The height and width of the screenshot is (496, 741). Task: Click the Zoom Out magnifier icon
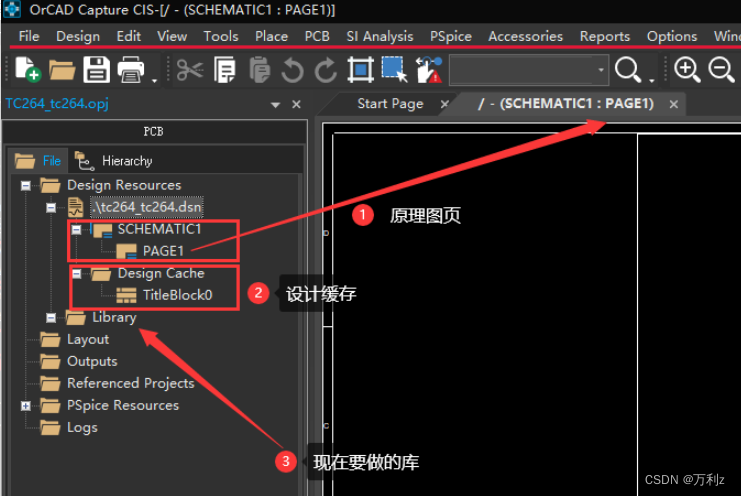point(721,69)
